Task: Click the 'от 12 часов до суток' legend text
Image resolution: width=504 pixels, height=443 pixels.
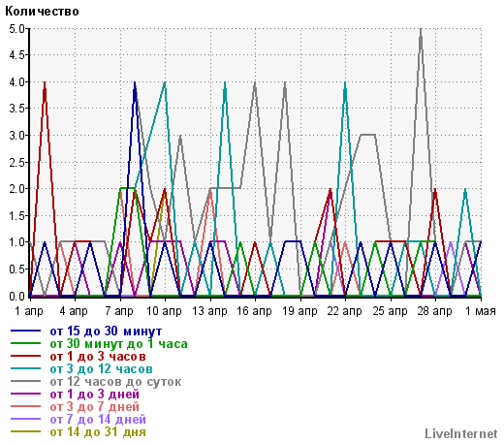Action: coord(115,382)
